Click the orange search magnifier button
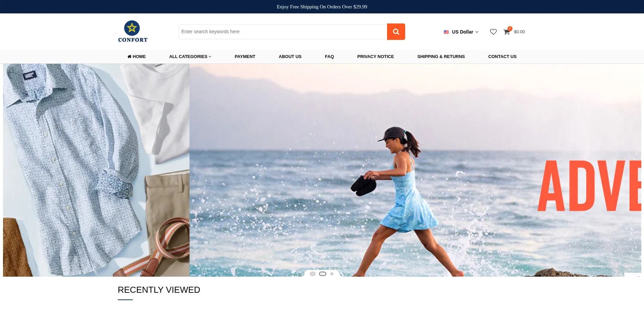The image size is (644, 333). (396, 32)
